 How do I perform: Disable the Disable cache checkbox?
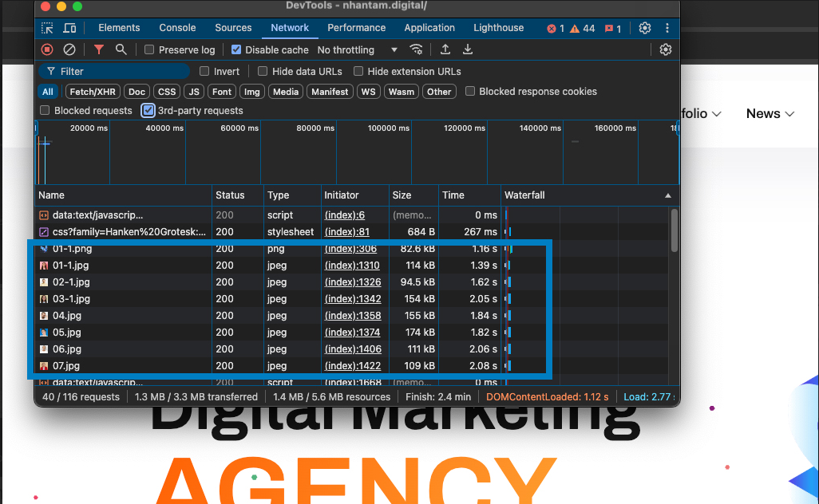coord(236,49)
